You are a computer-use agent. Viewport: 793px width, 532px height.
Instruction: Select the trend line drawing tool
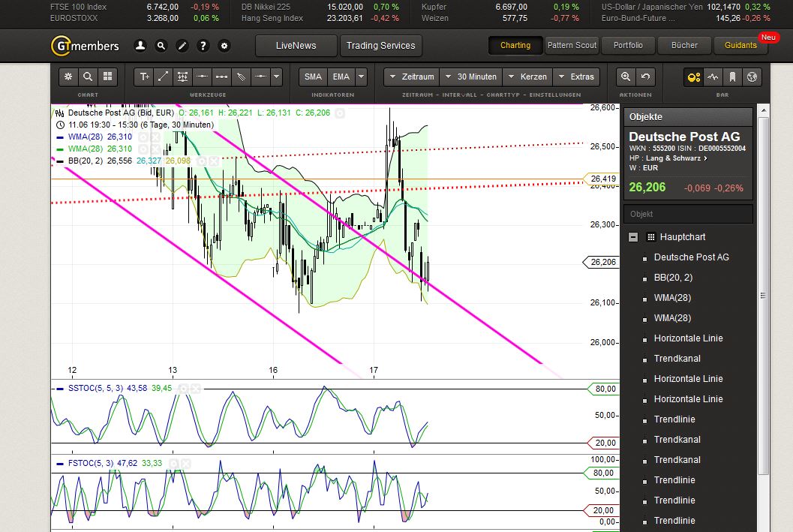[x=164, y=77]
